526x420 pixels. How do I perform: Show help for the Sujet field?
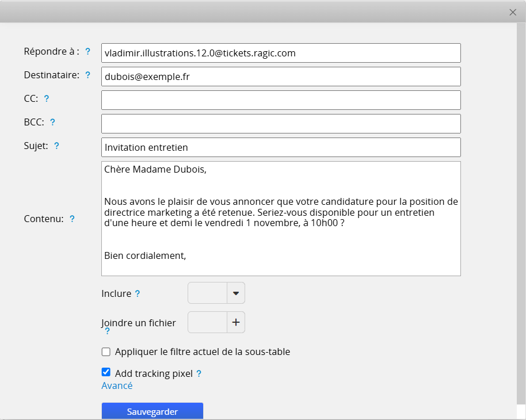(56, 146)
